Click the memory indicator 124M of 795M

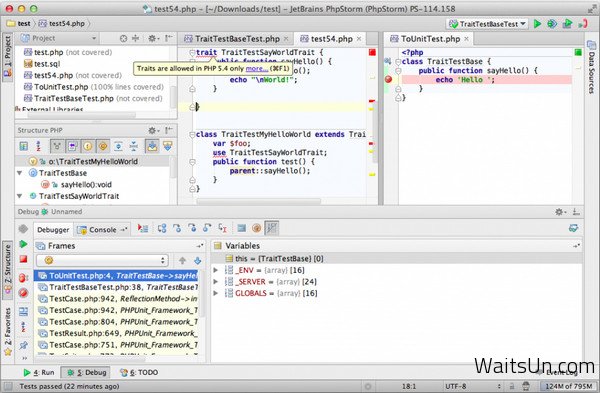click(569, 386)
